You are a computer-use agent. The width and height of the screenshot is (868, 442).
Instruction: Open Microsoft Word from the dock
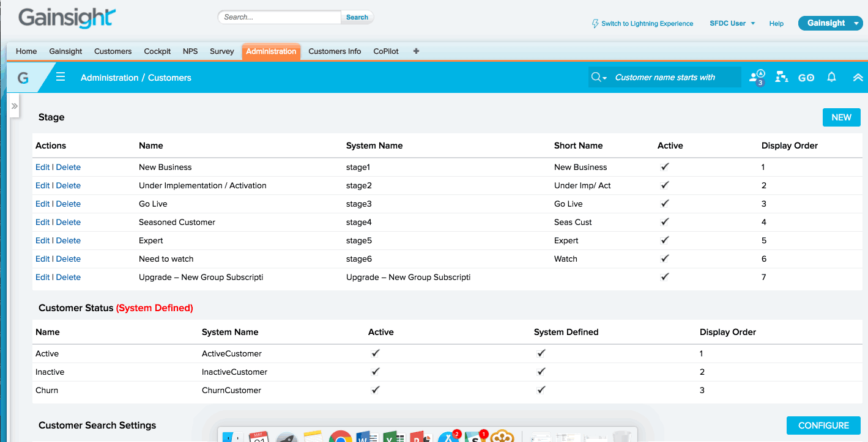[x=366, y=437]
